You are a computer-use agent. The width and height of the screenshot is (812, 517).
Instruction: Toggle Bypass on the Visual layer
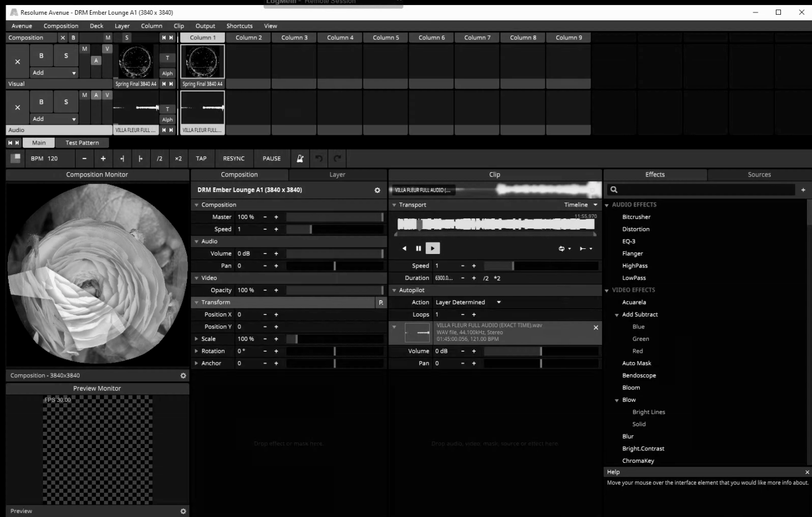point(41,56)
